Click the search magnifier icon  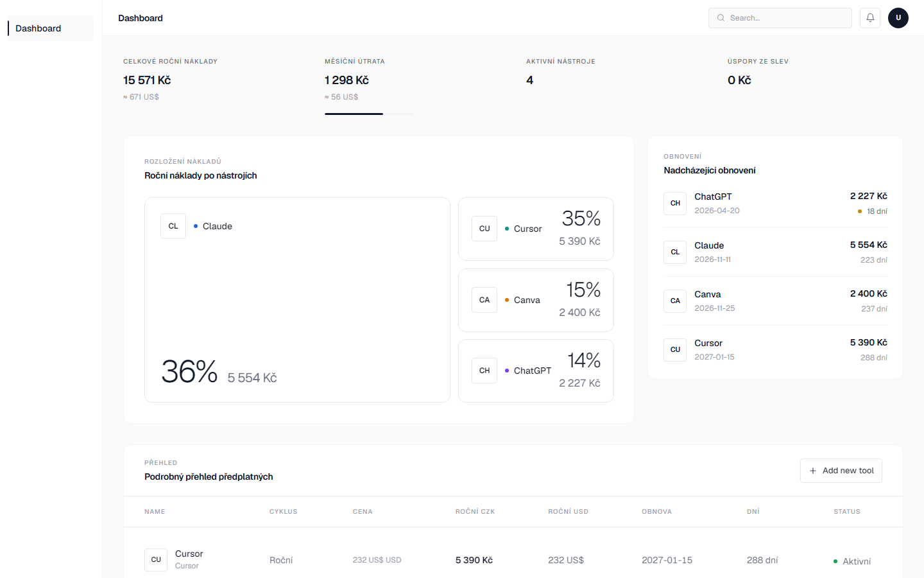[721, 18]
